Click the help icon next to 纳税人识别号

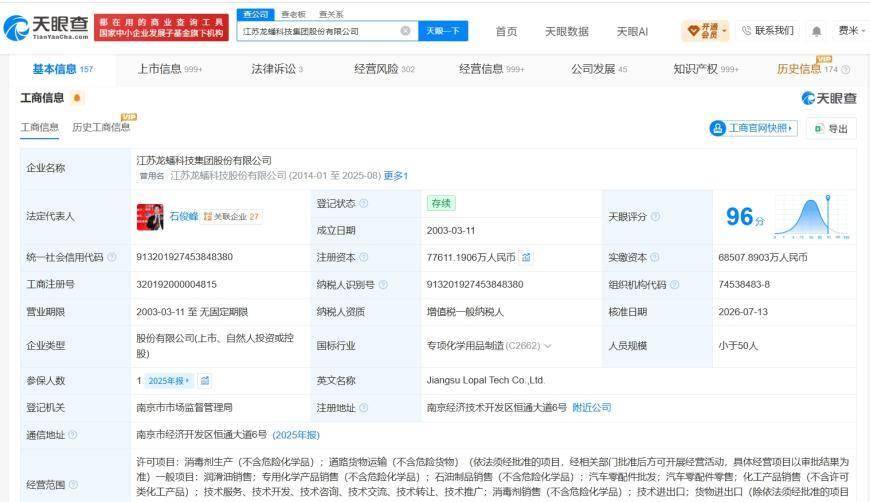click(x=383, y=285)
